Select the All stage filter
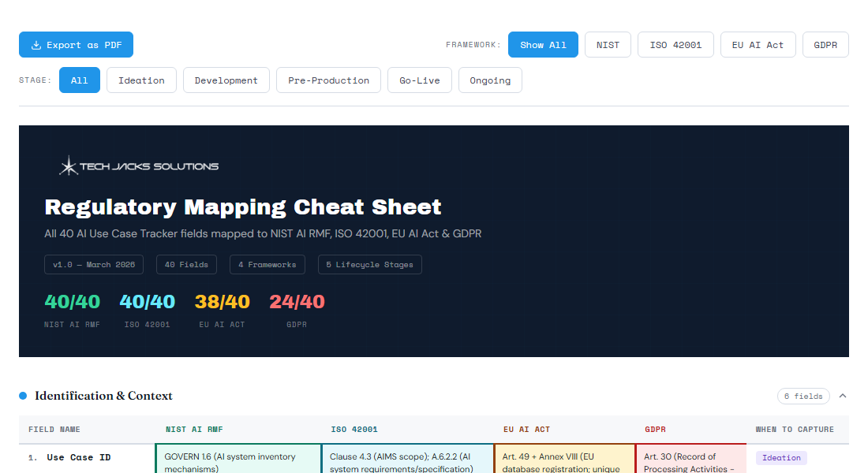This screenshot has width=868, height=473. click(x=79, y=80)
